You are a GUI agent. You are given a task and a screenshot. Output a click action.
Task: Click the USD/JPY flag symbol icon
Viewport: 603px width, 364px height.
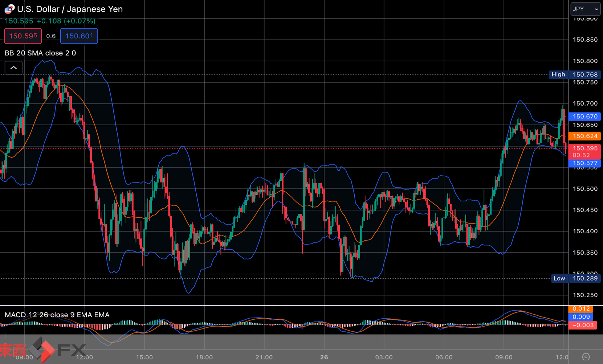[9, 9]
